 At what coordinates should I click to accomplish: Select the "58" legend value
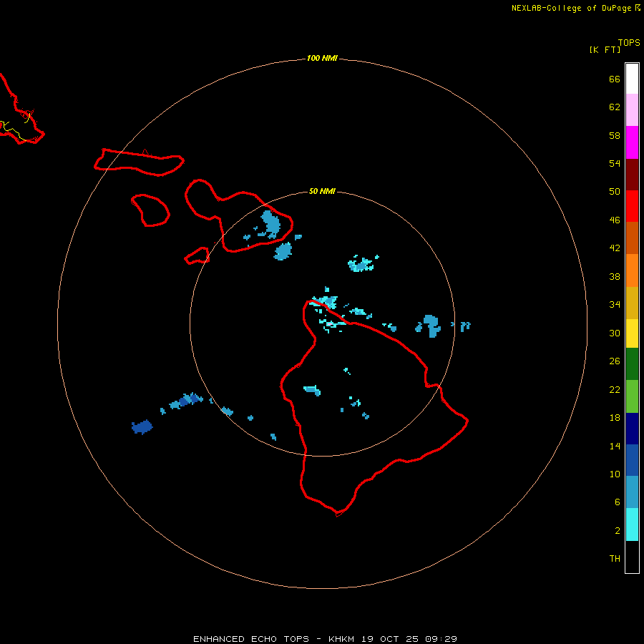615,135
